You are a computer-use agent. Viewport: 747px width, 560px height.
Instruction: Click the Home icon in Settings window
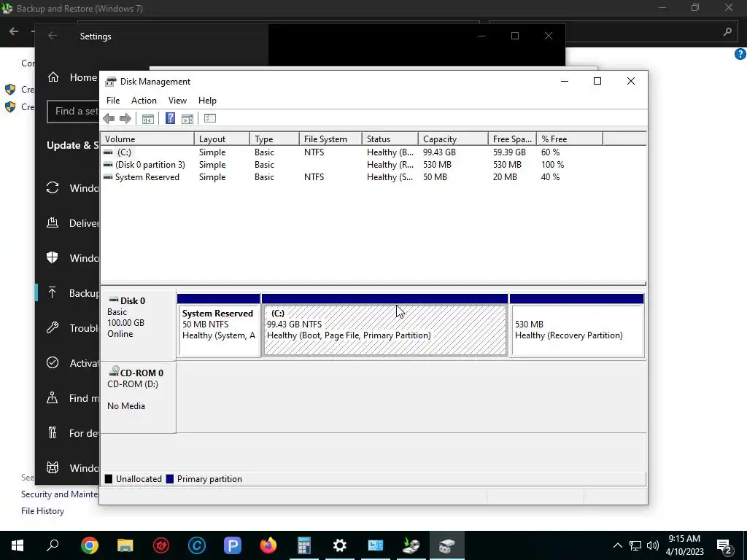[x=53, y=77]
